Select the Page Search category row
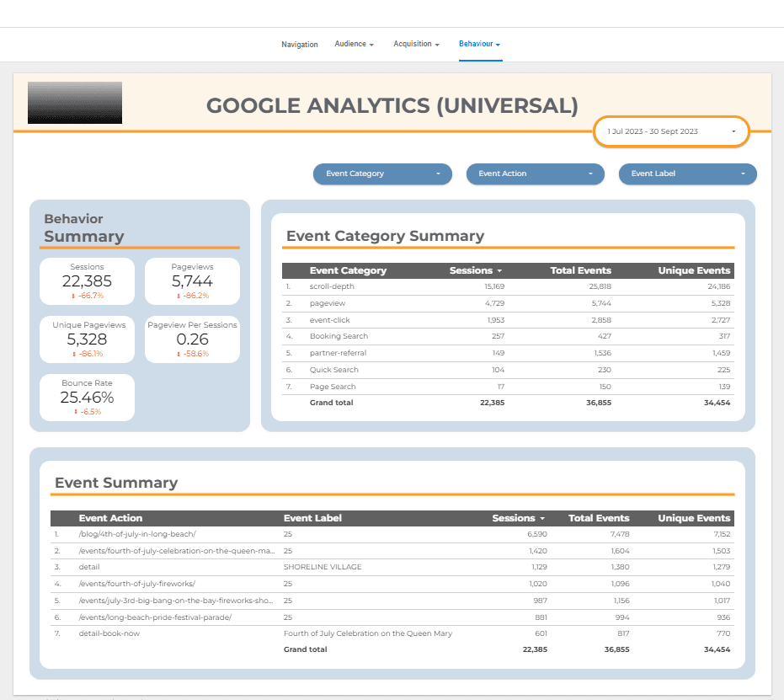Image resolution: width=784 pixels, height=700 pixels. pos(508,387)
